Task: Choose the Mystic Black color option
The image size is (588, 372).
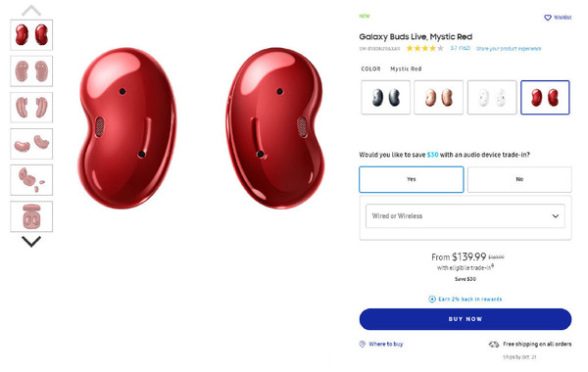Action: tap(385, 97)
